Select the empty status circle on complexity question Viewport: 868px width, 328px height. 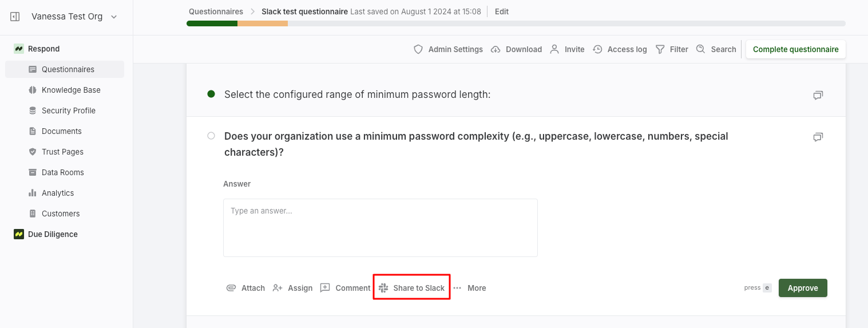coord(211,136)
